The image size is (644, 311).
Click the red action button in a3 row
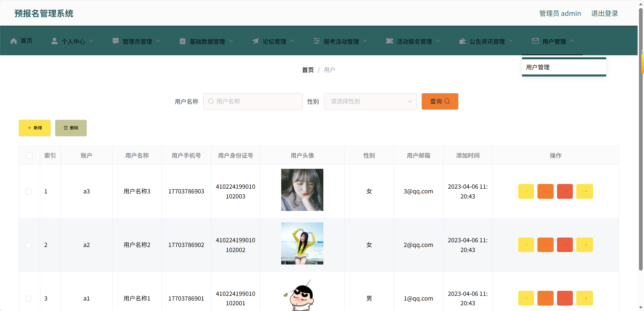565,191
